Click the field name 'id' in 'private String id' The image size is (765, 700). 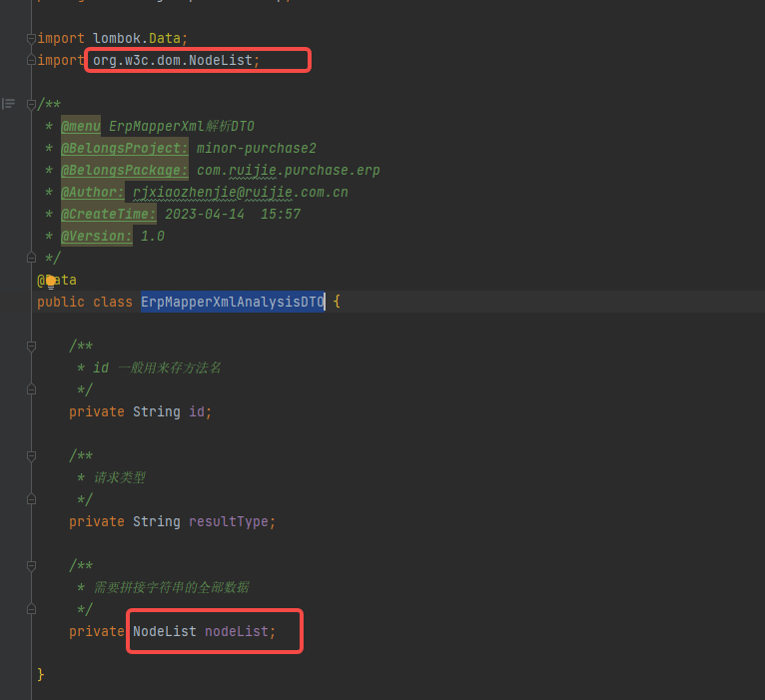tap(197, 411)
